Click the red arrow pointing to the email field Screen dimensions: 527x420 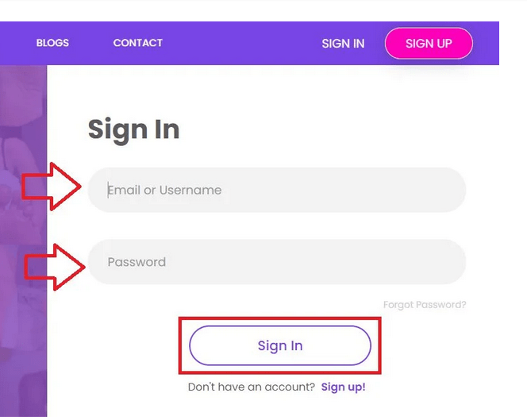coord(51,187)
